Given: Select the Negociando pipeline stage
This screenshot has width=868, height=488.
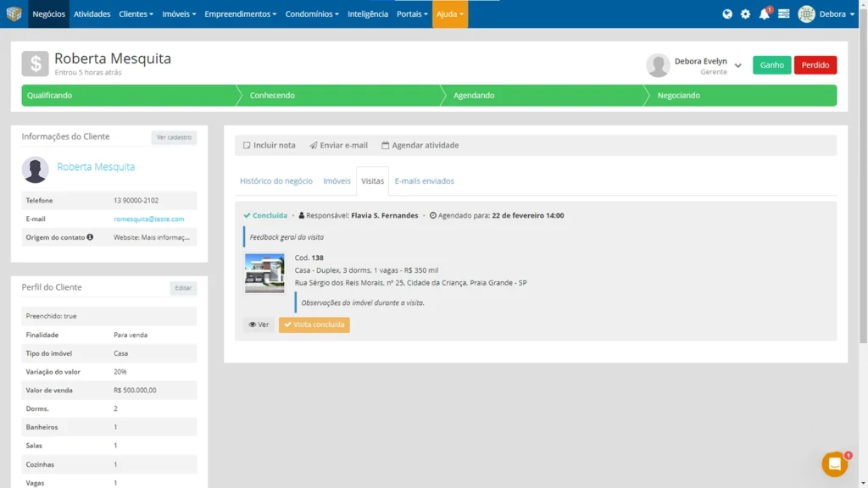Looking at the screenshot, I should (741, 95).
